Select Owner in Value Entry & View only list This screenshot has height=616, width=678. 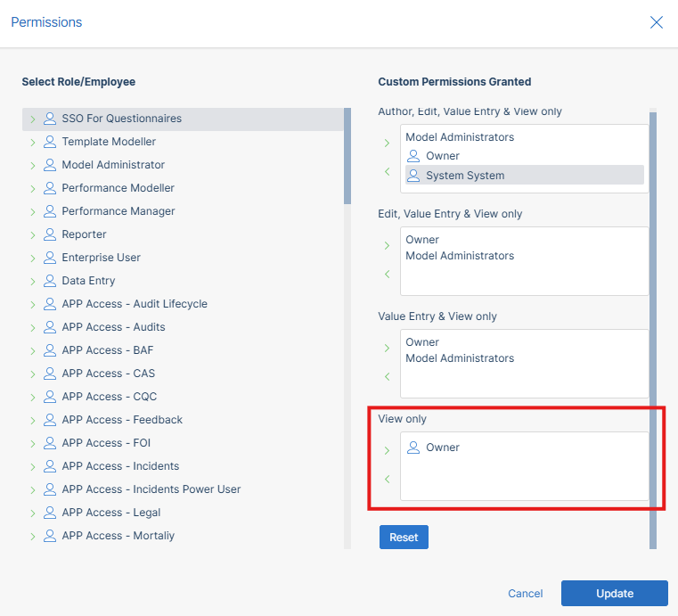(x=422, y=342)
